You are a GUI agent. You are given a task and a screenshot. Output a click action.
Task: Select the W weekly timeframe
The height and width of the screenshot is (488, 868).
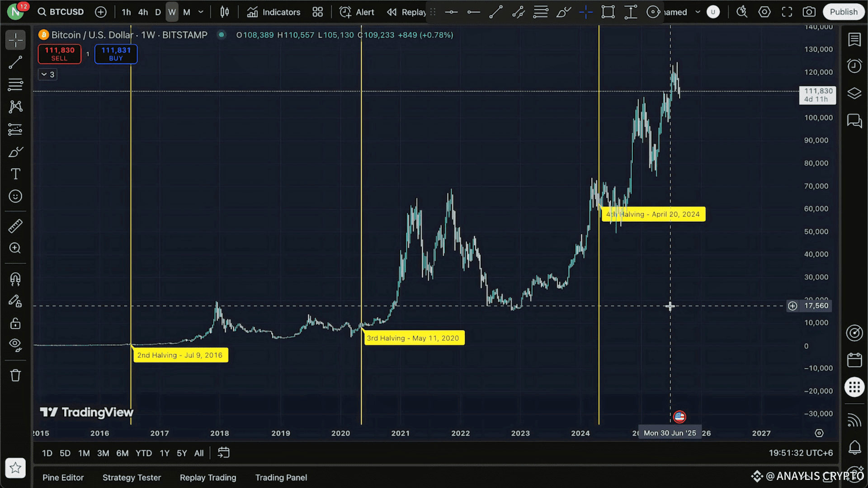[172, 12]
